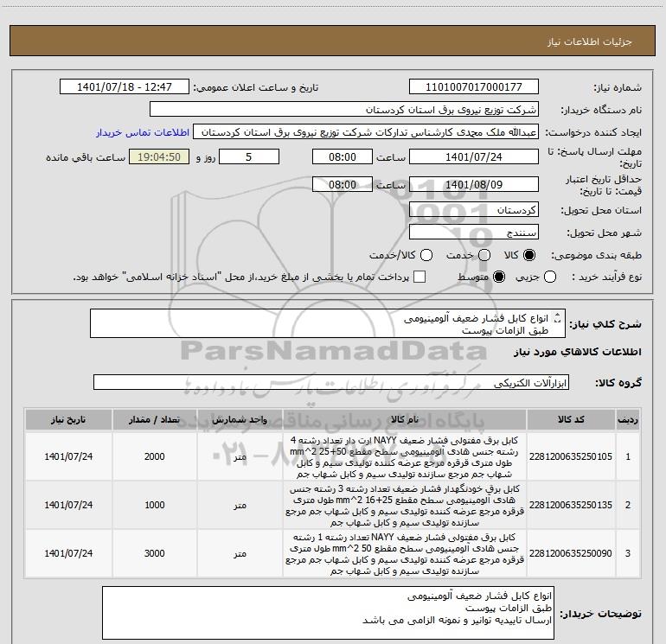This screenshot has height=644, width=666.
Task: Toggle the Islamic treasury bonds payment checkbox
Action: point(419,277)
